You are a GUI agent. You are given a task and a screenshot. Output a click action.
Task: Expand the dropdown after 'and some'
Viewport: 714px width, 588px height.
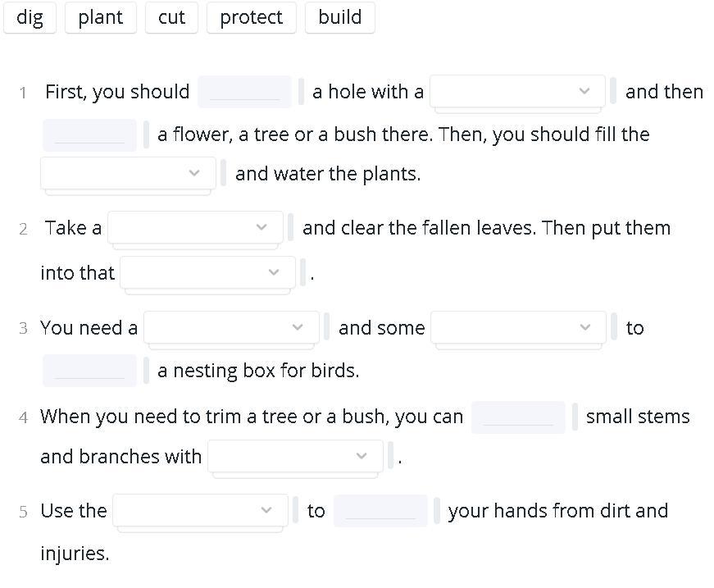(518, 327)
